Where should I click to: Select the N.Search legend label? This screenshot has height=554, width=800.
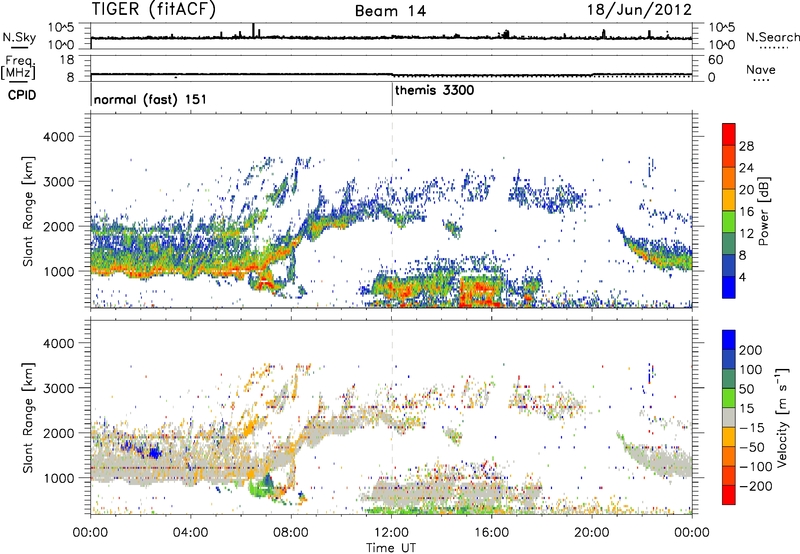(x=772, y=37)
